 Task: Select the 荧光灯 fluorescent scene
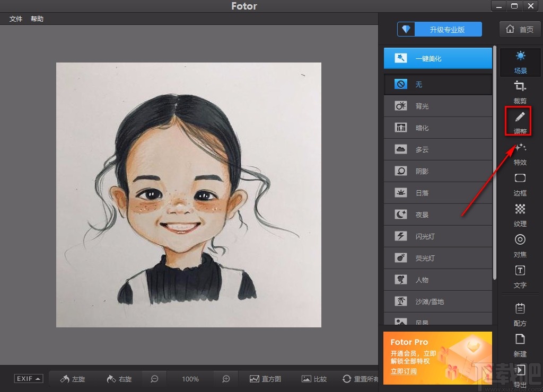point(437,258)
